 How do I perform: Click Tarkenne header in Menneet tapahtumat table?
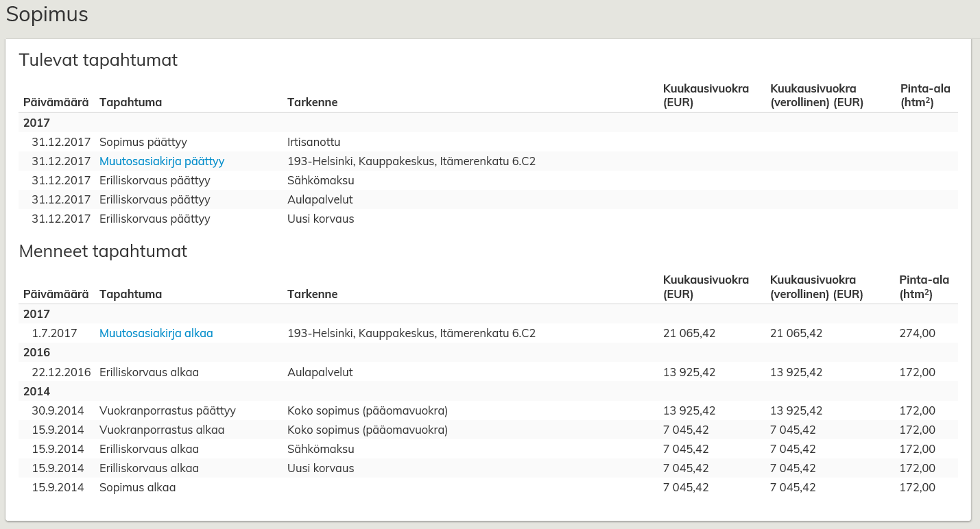click(312, 295)
